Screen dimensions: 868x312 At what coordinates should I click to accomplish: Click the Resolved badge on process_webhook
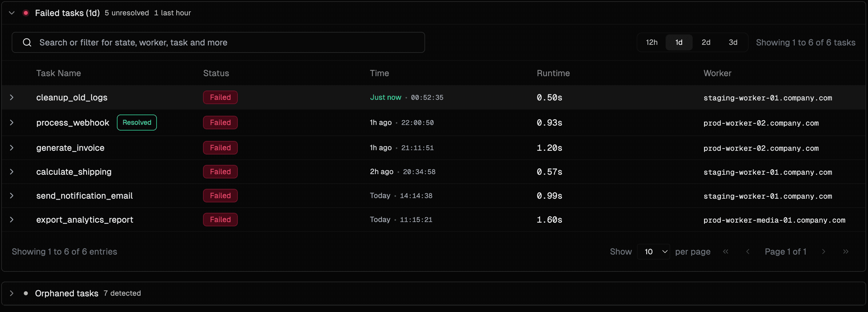pyautogui.click(x=137, y=123)
